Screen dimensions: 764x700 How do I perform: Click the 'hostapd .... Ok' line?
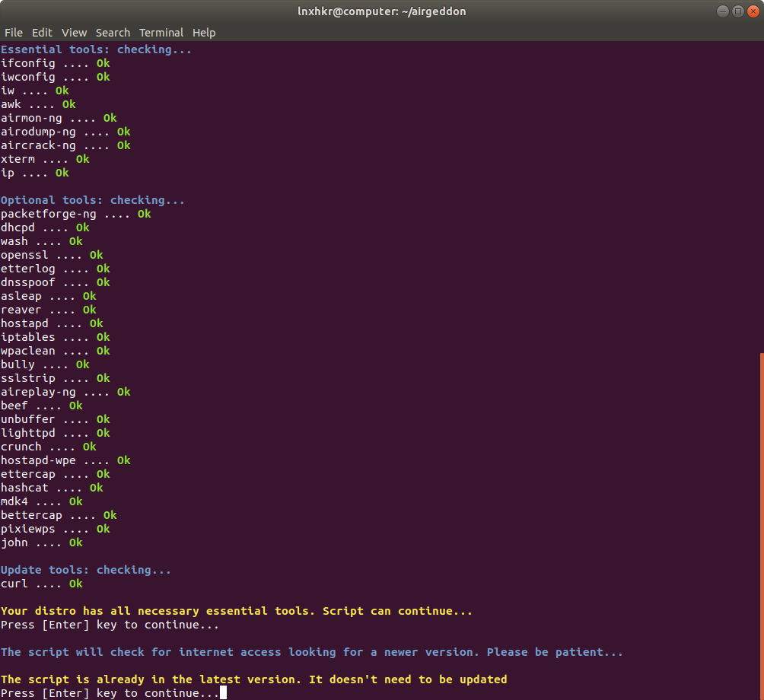pos(52,323)
